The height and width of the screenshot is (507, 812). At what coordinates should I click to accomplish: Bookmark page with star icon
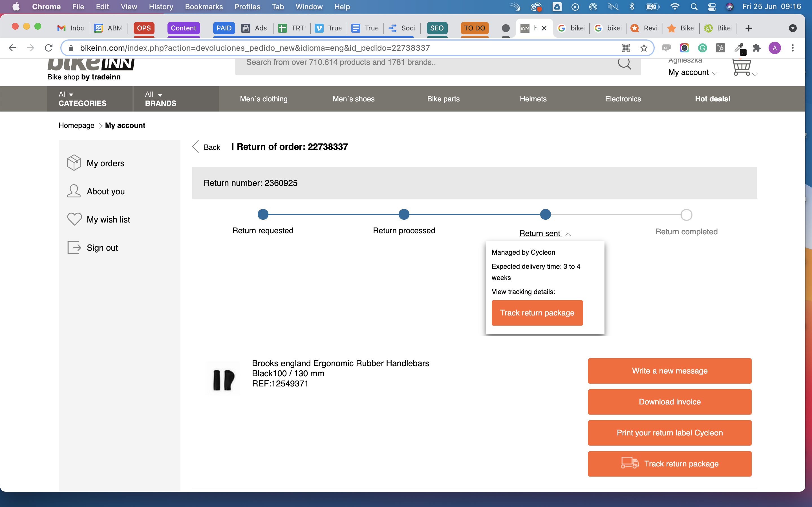[644, 48]
